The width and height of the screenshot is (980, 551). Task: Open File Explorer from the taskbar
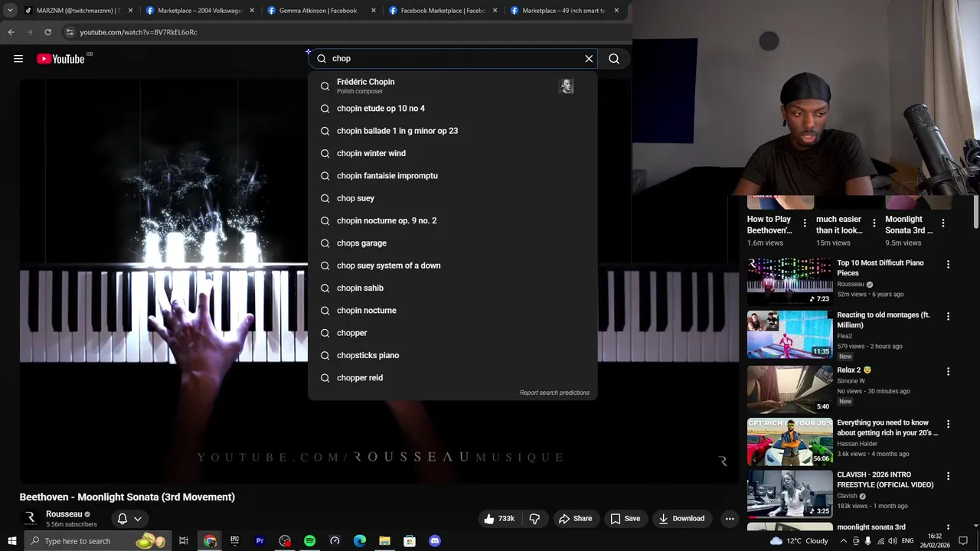pyautogui.click(x=384, y=541)
